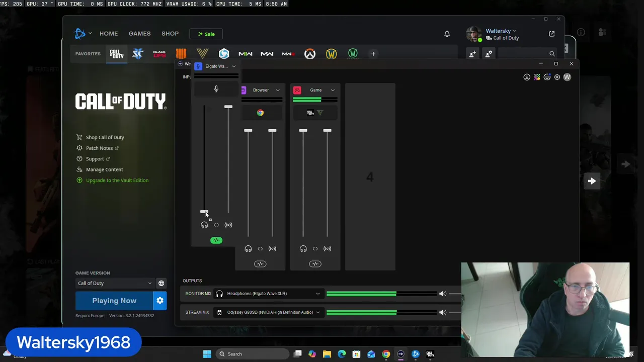The image size is (644, 362).
Task: Click the Sale button
Action: pos(206,34)
